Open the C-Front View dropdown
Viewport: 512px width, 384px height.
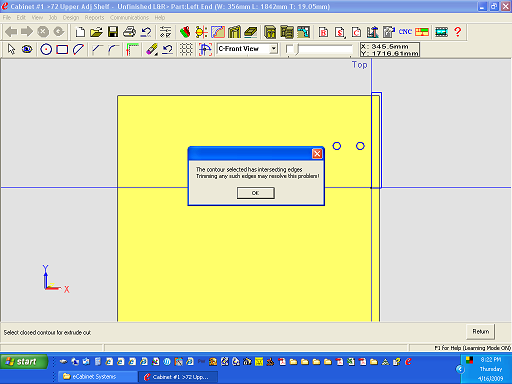[x=274, y=49]
